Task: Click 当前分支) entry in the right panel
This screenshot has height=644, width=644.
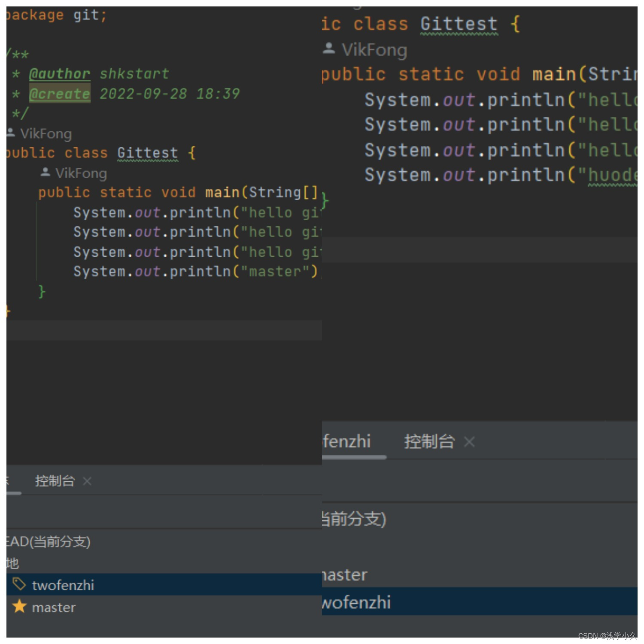Action: [x=354, y=519]
